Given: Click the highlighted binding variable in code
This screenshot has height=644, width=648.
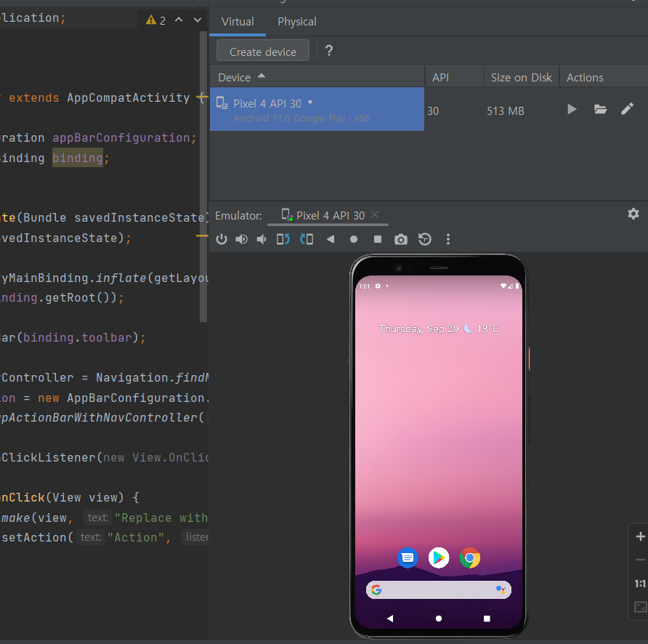Looking at the screenshot, I should pos(77,158).
